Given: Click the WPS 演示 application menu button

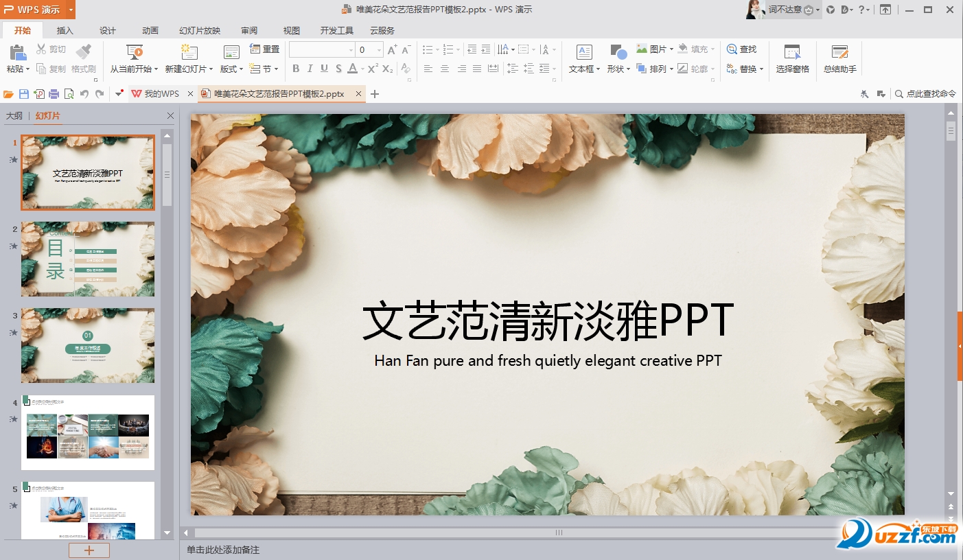Looking at the screenshot, I should [x=38, y=10].
